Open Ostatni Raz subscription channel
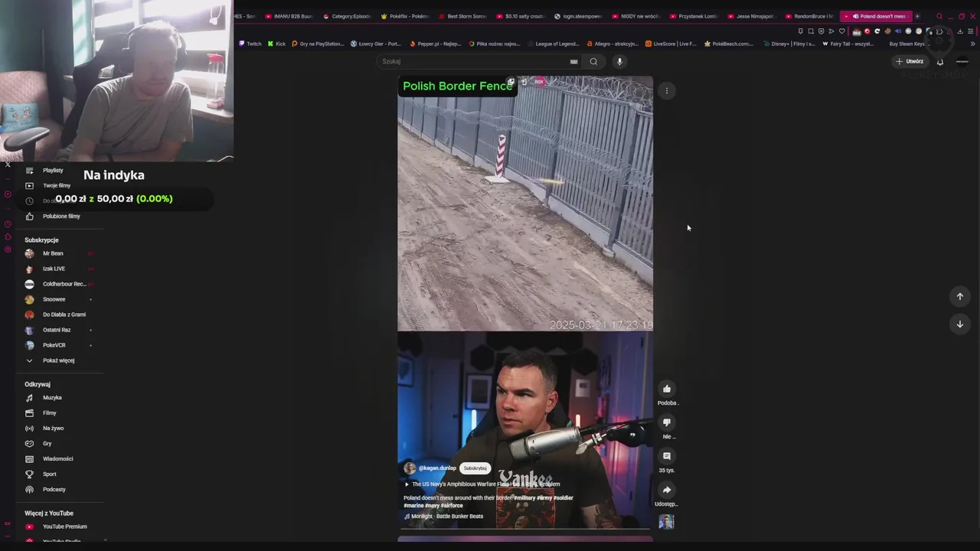The height and width of the screenshot is (551, 980). [57, 330]
